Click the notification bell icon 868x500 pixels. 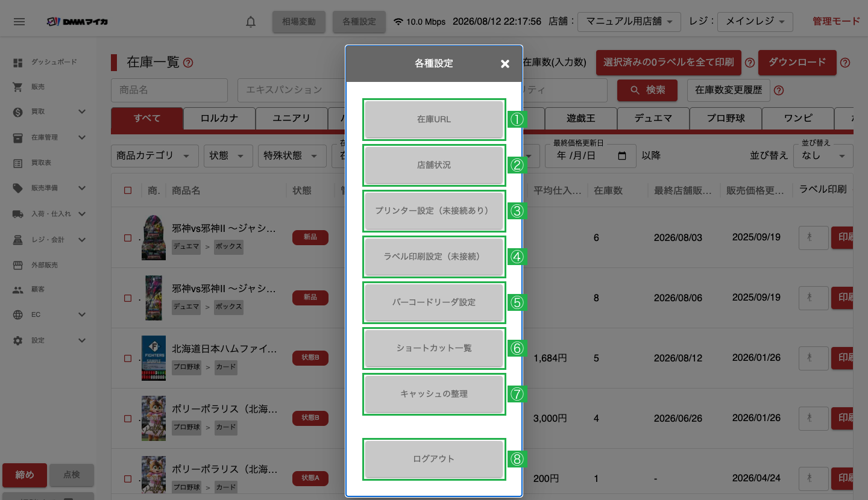[x=251, y=22]
